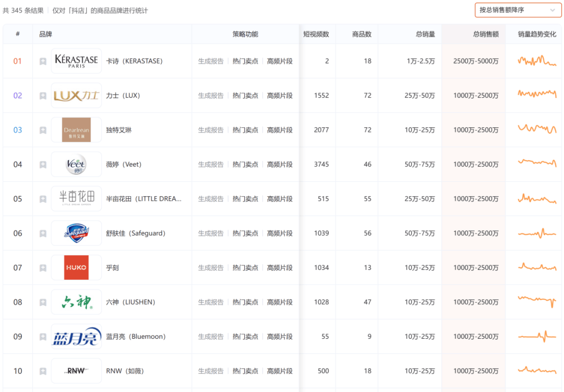This screenshot has width=564, height=392.
Task: Sort by 总销售额 column header
Action: [486, 34]
